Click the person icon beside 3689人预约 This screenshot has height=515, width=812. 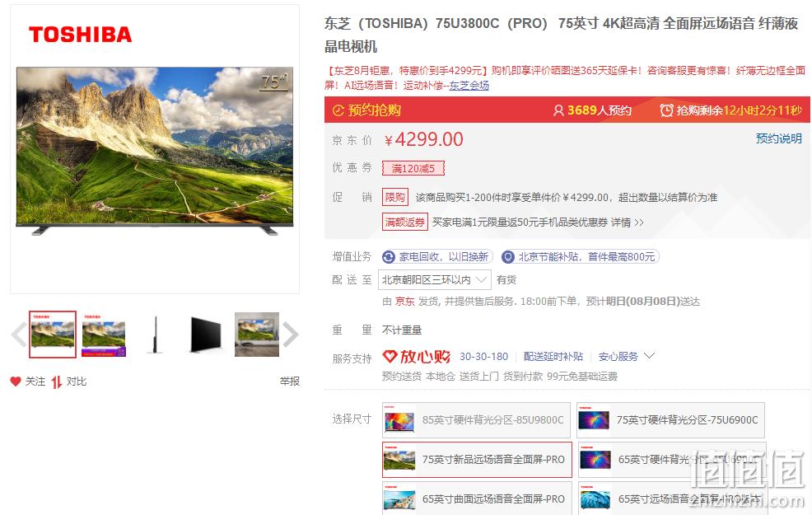pyautogui.click(x=558, y=110)
